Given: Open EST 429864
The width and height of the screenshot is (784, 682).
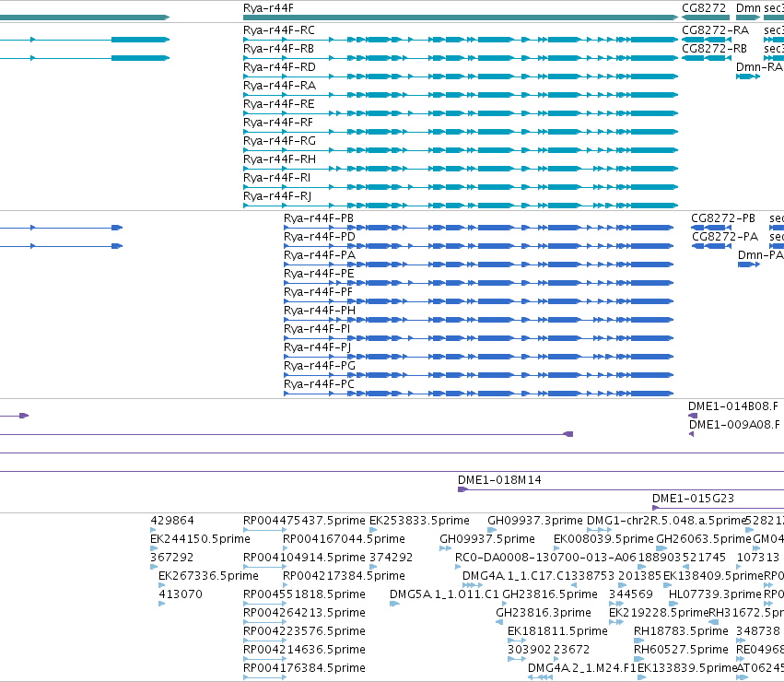Looking at the screenshot, I should 172,521.
